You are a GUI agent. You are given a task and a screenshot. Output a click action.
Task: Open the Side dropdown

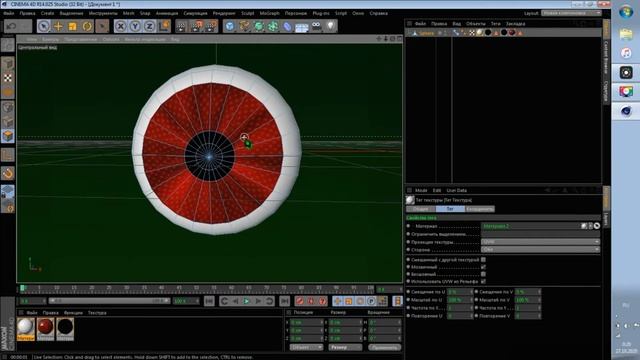pyautogui.click(x=540, y=249)
